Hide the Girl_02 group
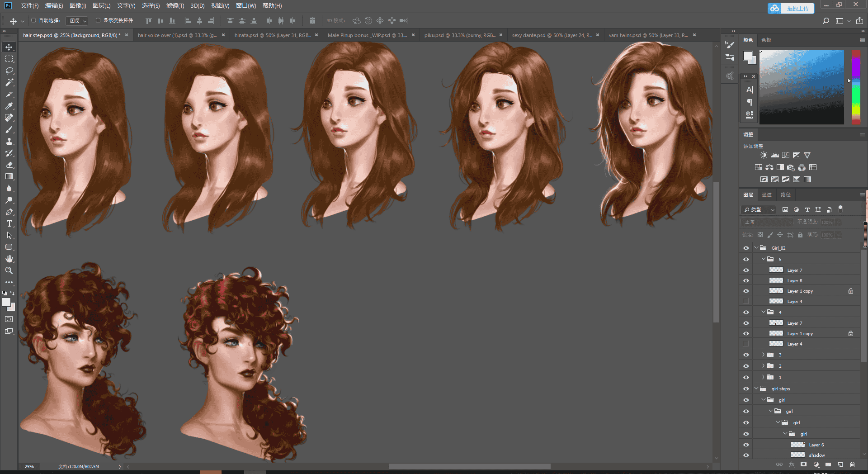The height and width of the screenshot is (474, 868). pos(746,248)
